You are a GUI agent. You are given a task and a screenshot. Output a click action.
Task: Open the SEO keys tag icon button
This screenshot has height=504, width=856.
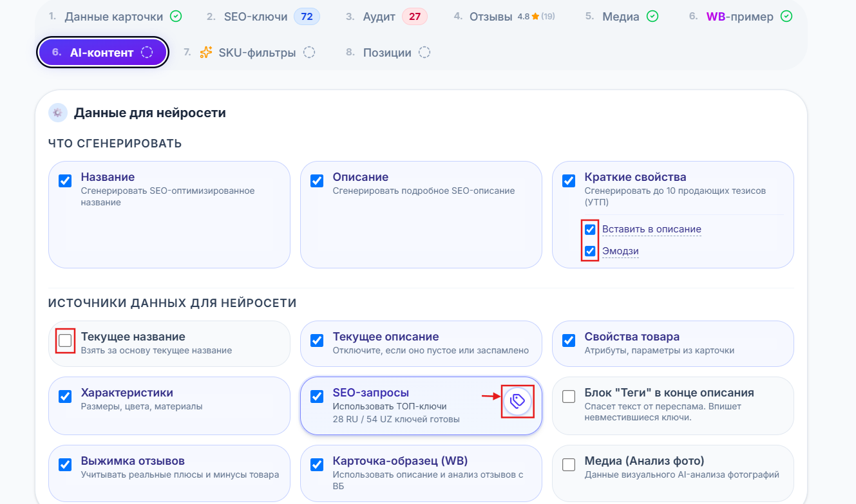(518, 401)
